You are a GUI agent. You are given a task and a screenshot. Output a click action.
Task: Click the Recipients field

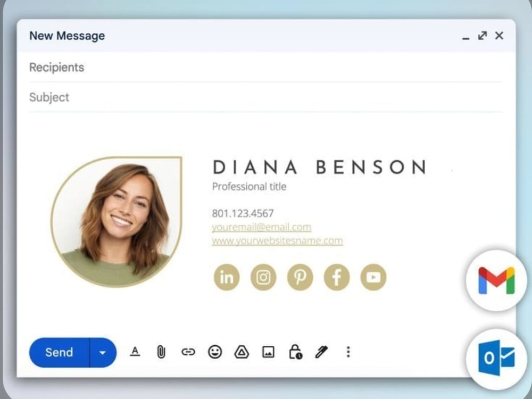[x=265, y=67]
